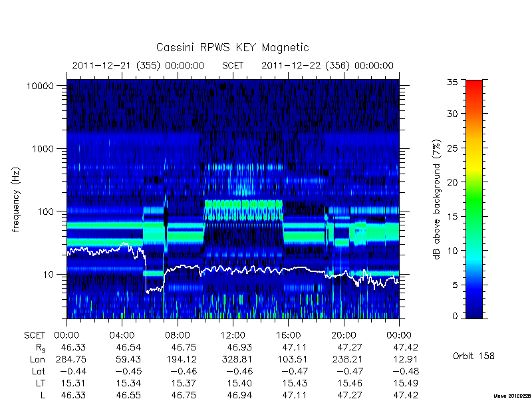Click the 'Orbit 158' label
The height and width of the screenshot is (399, 532).
(x=473, y=356)
